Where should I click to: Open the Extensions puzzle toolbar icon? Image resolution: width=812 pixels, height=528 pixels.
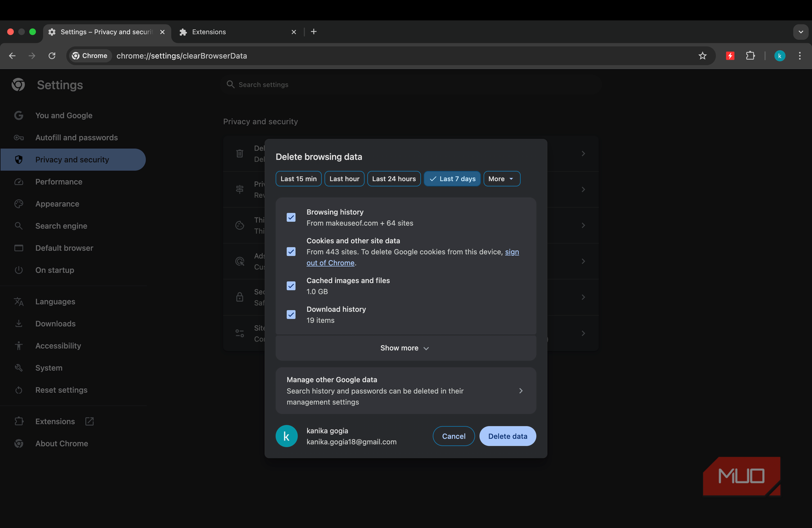(x=750, y=56)
